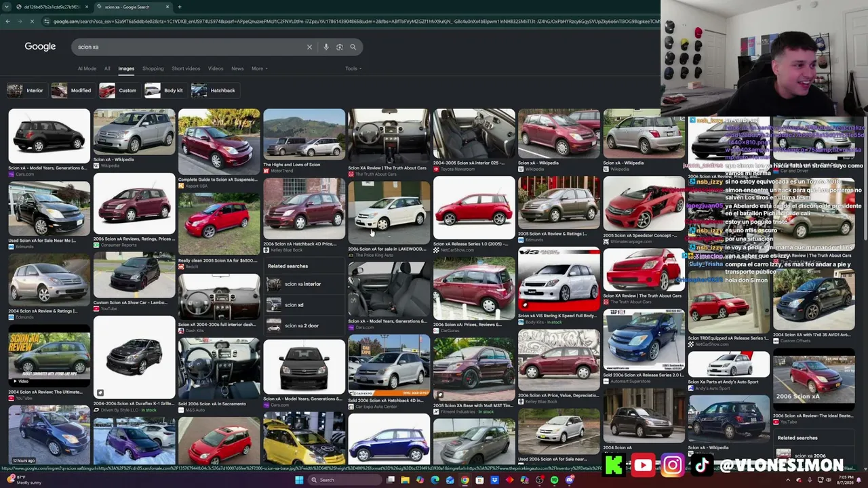Go back to the previous page
This screenshot has height=488, width=868.
pyautogui.click(x=7, y=22)
